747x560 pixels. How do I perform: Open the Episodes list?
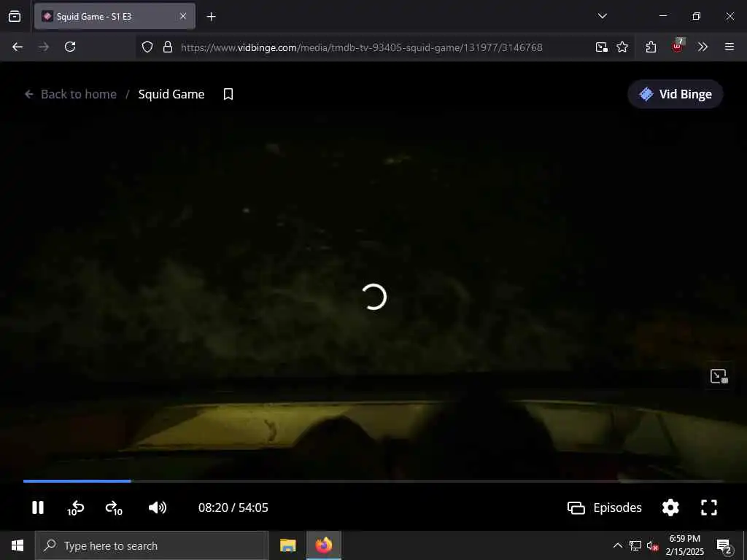[x=605, y=507]
